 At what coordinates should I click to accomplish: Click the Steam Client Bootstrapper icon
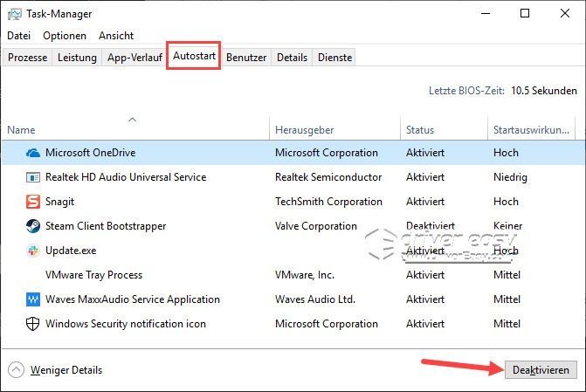point(33,226)
